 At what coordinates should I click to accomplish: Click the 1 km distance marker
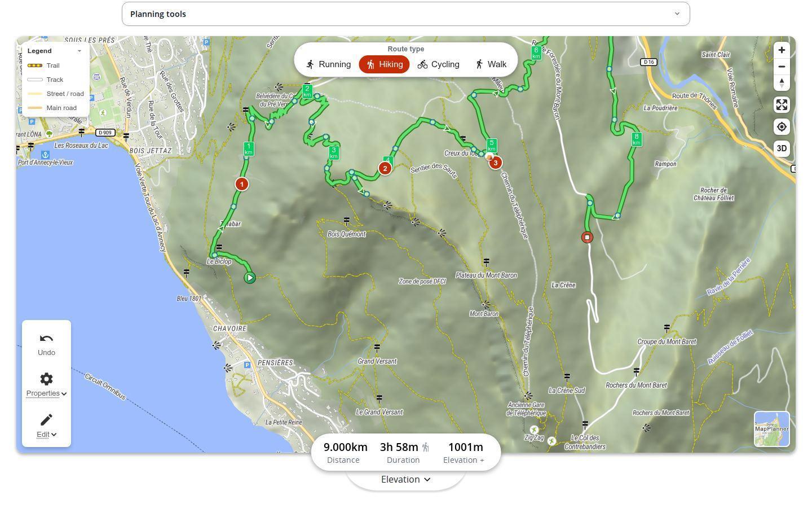coord(248,149)
